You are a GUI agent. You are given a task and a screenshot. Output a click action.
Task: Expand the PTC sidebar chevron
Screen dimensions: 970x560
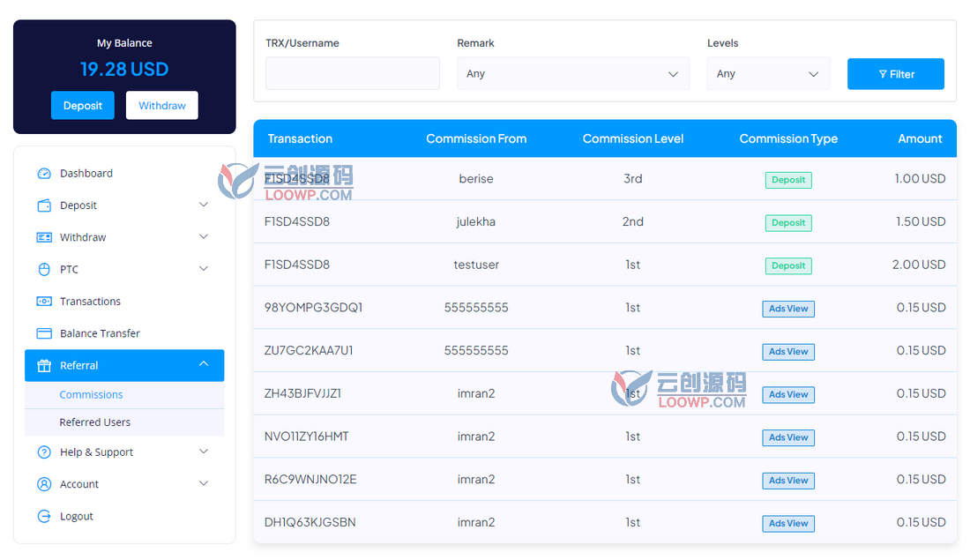204,269
